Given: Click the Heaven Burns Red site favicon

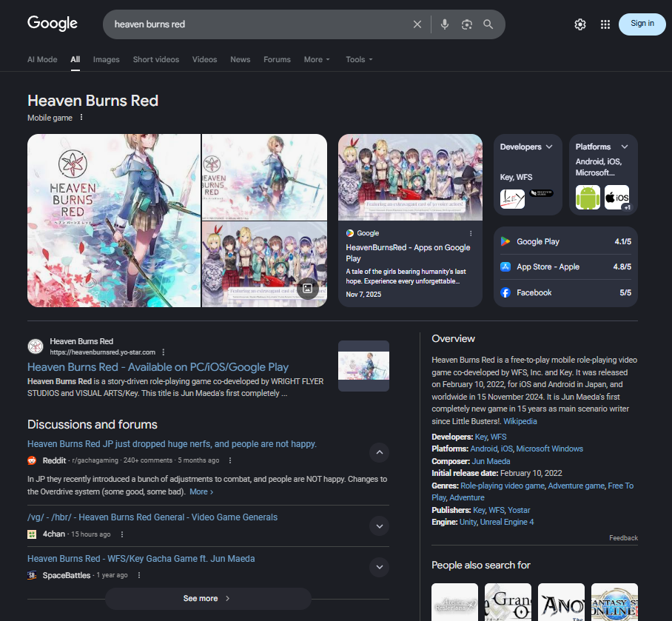Looking at the screenshot, I should point(36,346).
